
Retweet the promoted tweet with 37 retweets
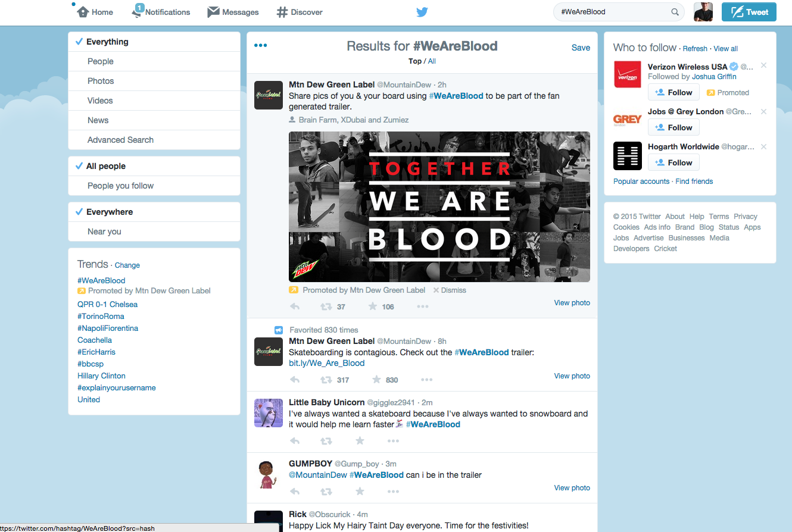(326, 307)
